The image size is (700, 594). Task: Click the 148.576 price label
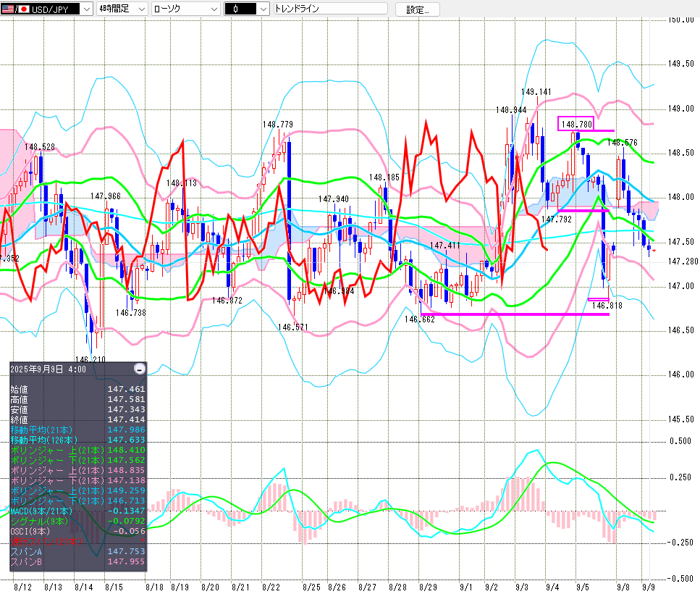623,143
